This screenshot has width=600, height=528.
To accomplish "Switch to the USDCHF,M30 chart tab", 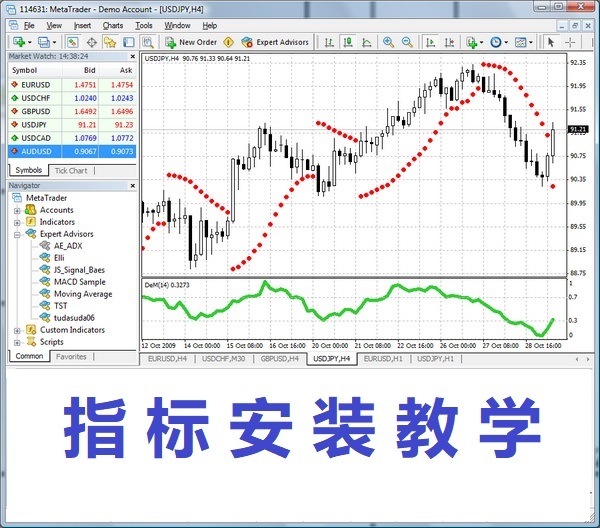I will 223,359.
